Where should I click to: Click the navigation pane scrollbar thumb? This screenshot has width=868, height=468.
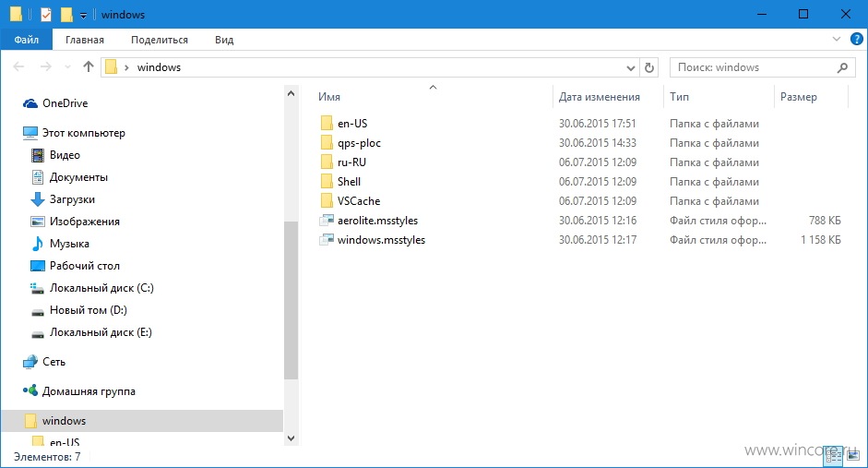[x=291, y=300]
